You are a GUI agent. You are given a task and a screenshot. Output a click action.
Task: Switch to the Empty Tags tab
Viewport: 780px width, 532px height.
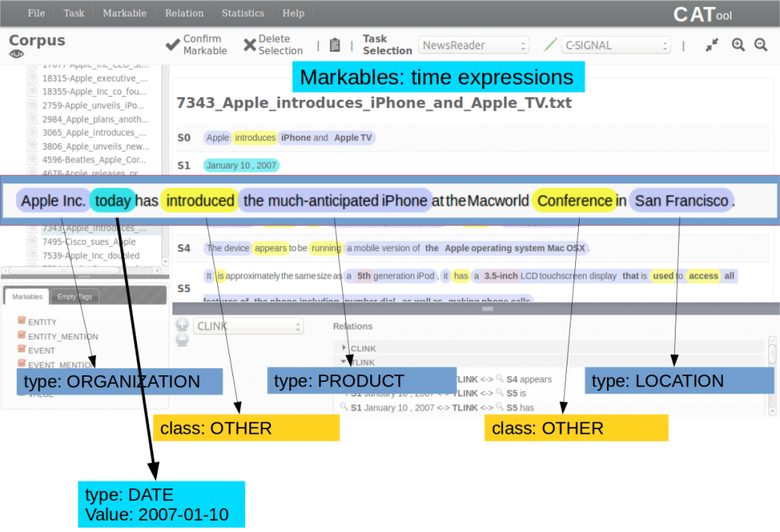pyautogui.click(x=75, y=297)
